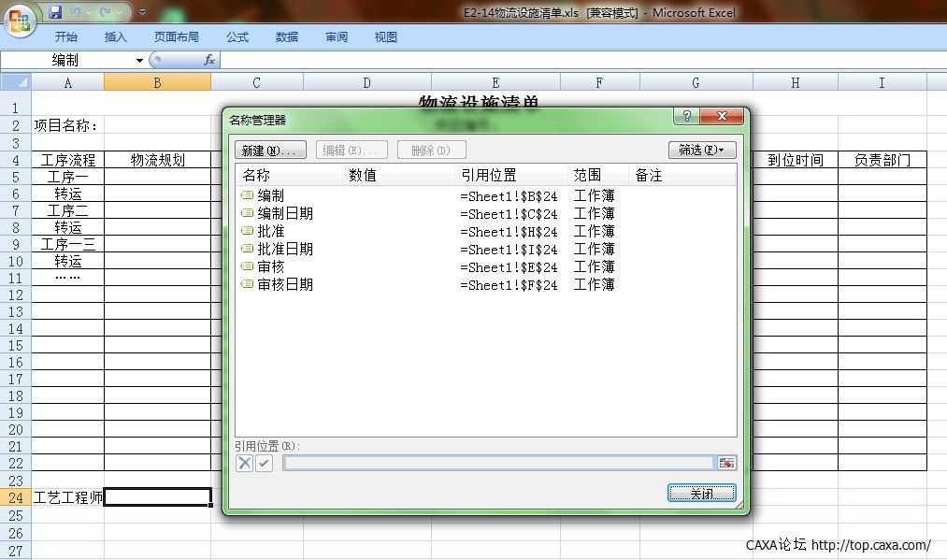The image size is (947, 560).
Task: Click the collapse dialog range-select icon
Action: click(x=726, y=464)
